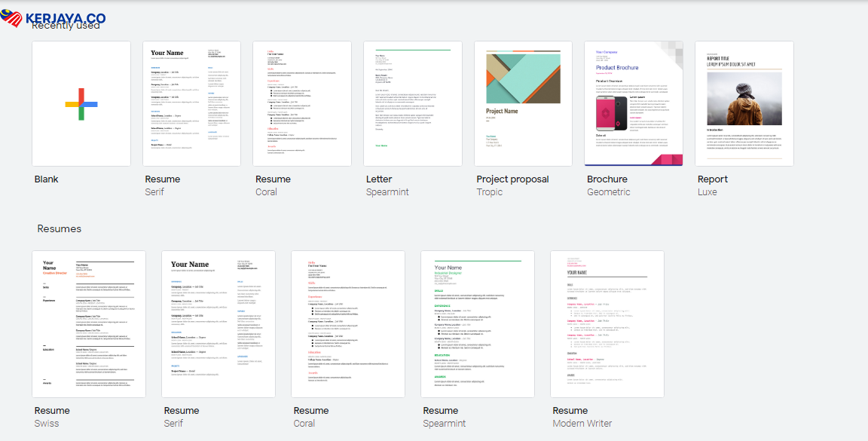Viewport: 868px width, 441px height.
Task: Open the Letter Spearmint template thumbnail
Action: [413, 103]
